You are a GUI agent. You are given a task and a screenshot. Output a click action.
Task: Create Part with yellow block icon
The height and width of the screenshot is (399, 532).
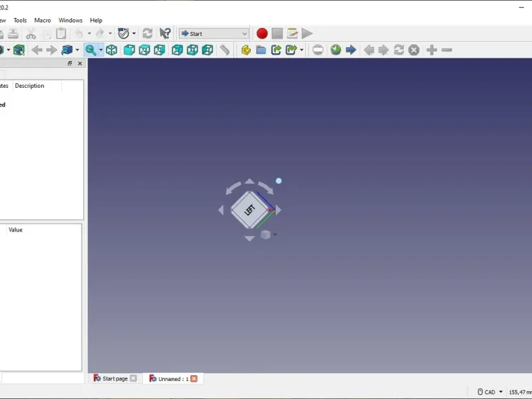click(246, 51)
